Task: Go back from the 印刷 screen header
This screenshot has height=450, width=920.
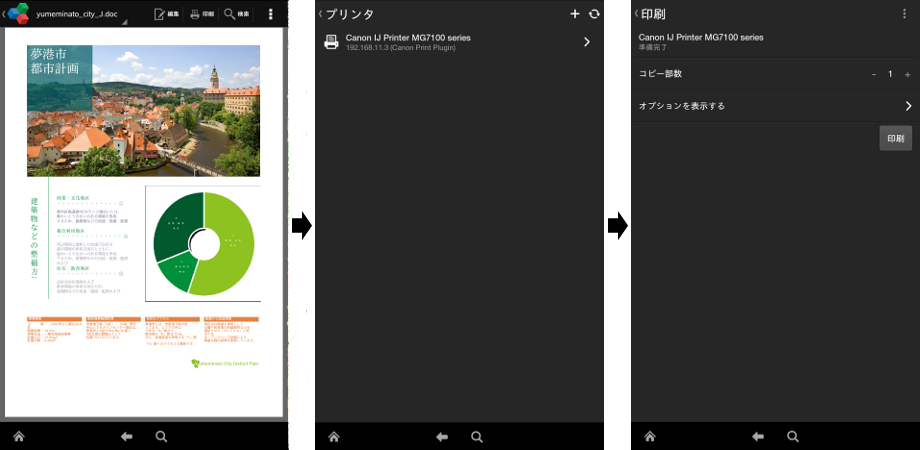Action: coord(637,14)
